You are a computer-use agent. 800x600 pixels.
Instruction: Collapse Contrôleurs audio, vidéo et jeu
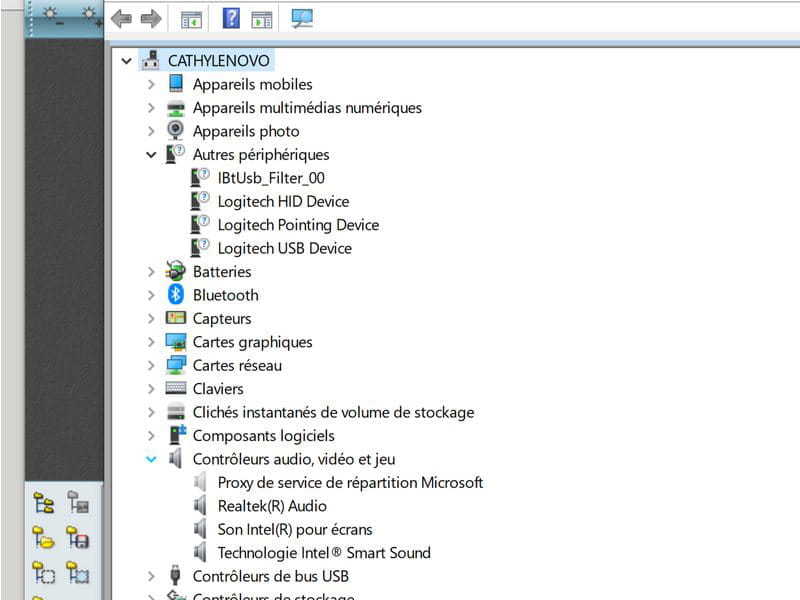pos(151,460)
